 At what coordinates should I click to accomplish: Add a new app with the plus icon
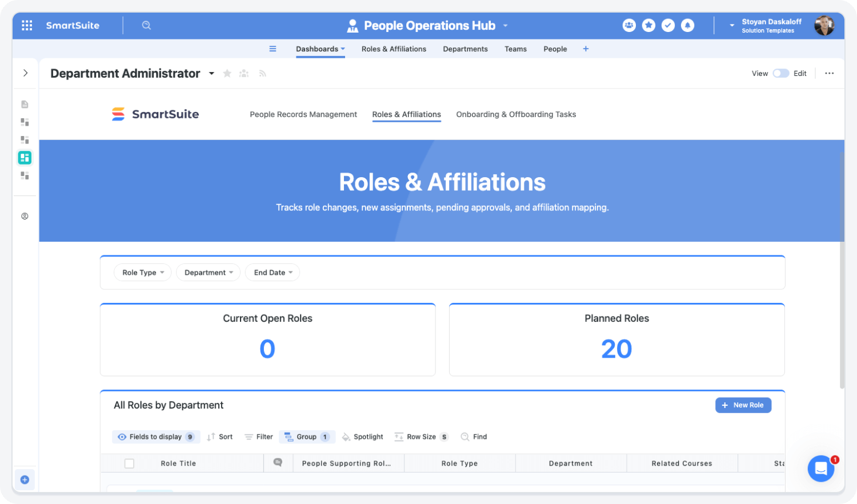point(586,49)
